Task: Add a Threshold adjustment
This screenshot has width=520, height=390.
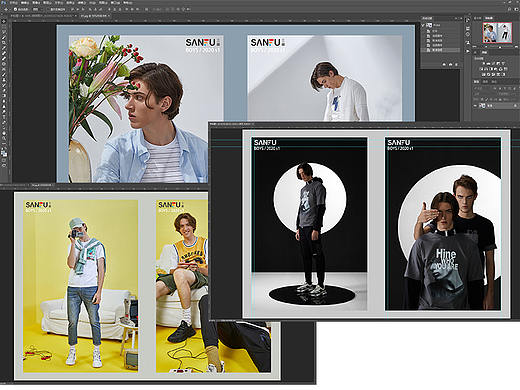Action: 493,74
